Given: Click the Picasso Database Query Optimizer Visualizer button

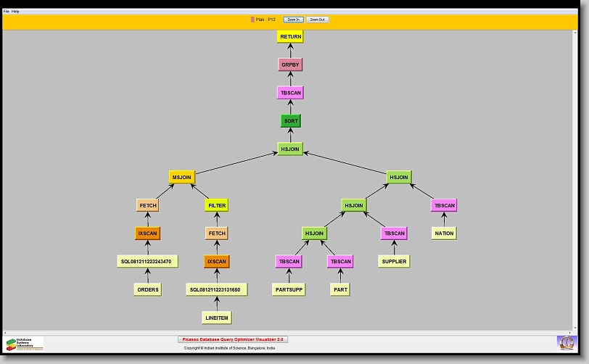Looking at the screenshot, I should (x=233, y=339).
